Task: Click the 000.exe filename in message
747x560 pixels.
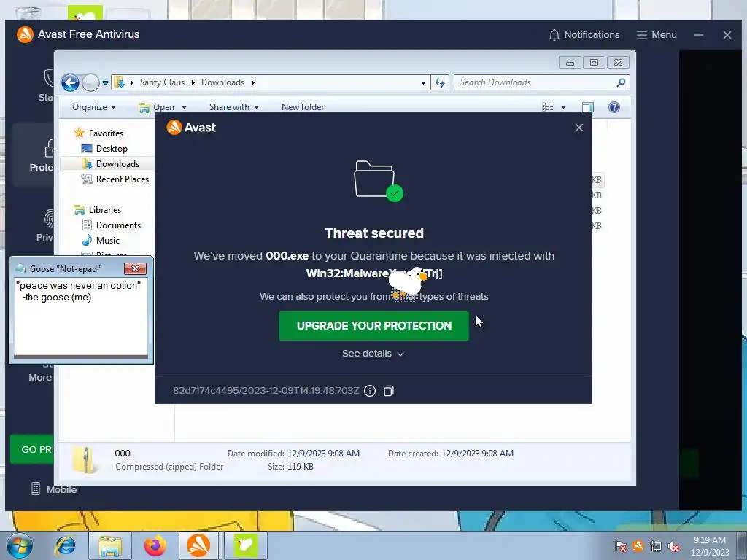Action: (x=287, y=256)
